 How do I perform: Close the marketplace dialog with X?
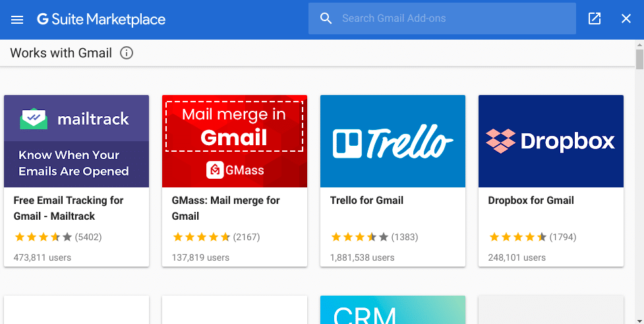pos(626,18)
